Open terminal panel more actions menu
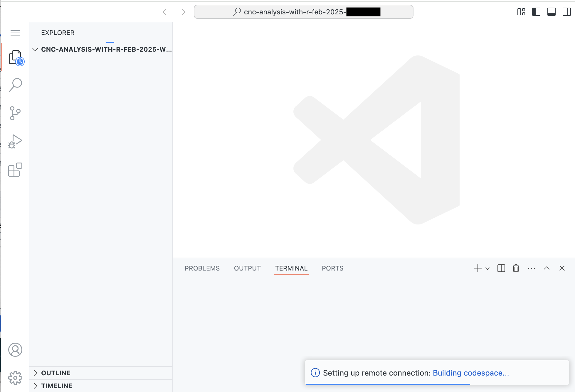575x392 pixels. [532, 268]
